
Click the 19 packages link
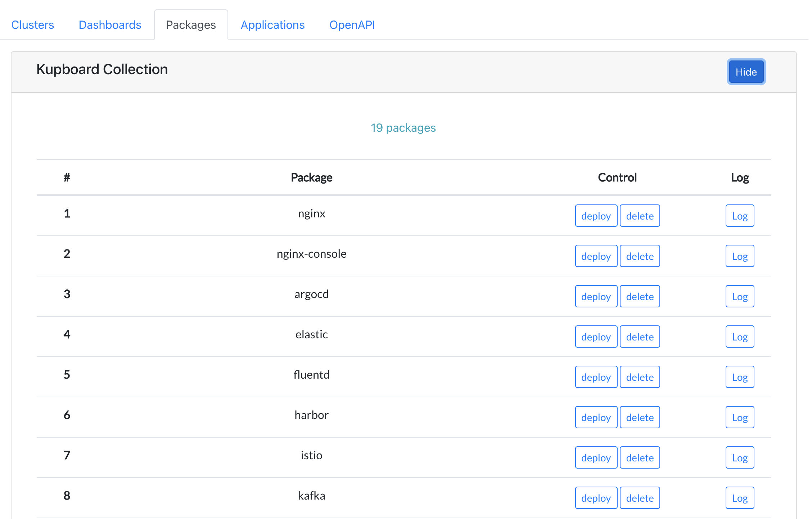click(x=403, y=128)
